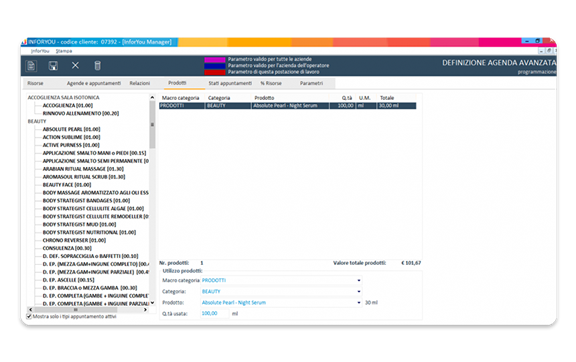The height and width of the screenshot is (362, 576).
Task: Click the delete trash can icon
Action: pyautogui.click(x=97, y=65)
